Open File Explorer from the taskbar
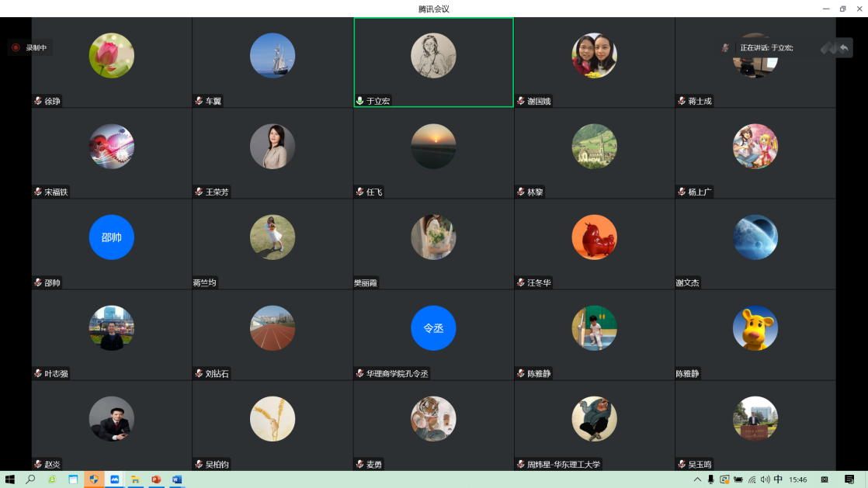 (x=135, y=479)
